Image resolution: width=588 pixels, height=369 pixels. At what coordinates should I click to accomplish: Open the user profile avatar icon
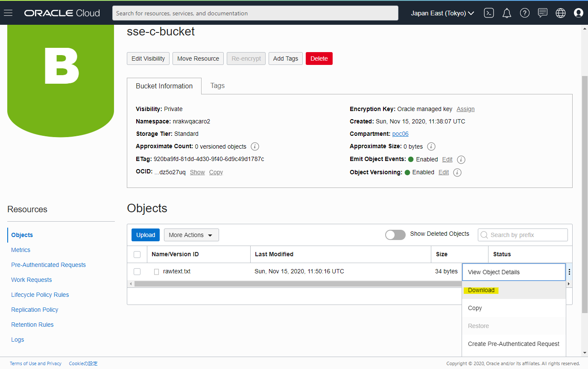579,13
